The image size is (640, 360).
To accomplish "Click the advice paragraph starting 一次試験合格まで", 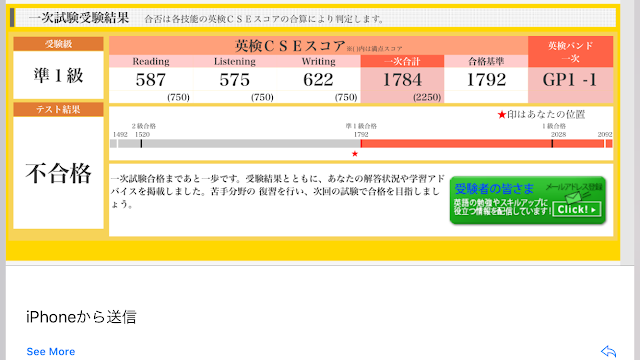I will 277,191.
